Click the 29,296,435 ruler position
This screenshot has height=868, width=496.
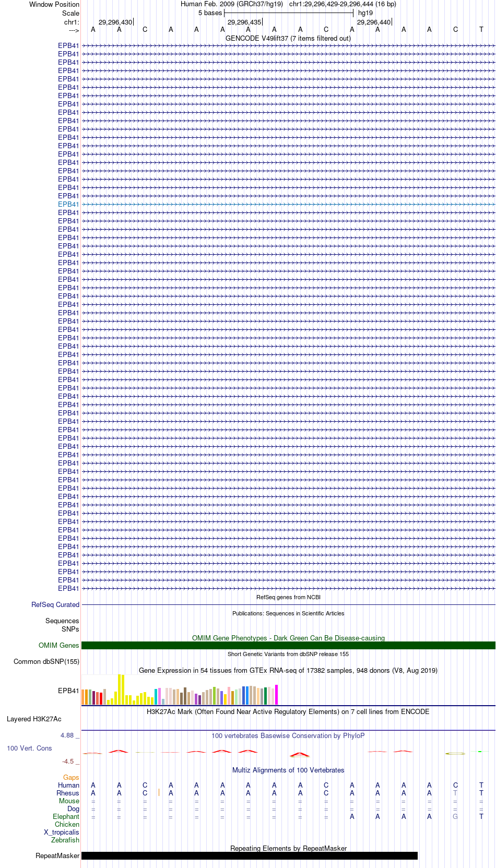(x=244, y=22)
